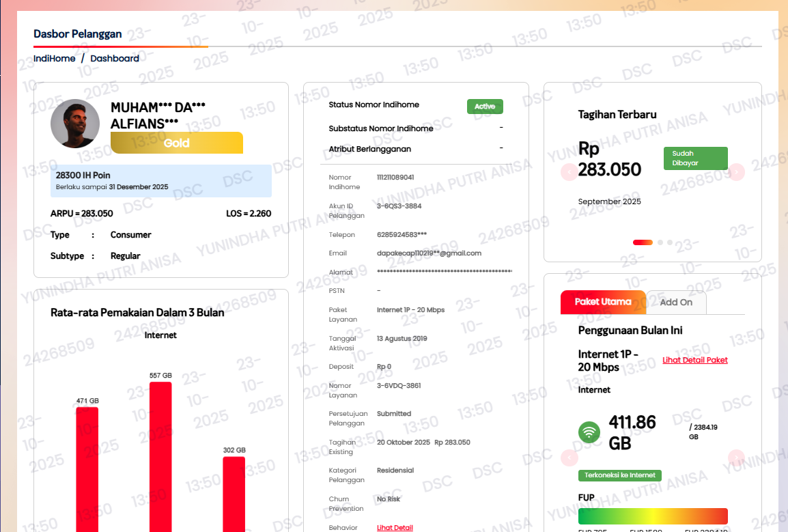Select the second bill carousel dot
The image size is (788, 532).
click(660, 242)
